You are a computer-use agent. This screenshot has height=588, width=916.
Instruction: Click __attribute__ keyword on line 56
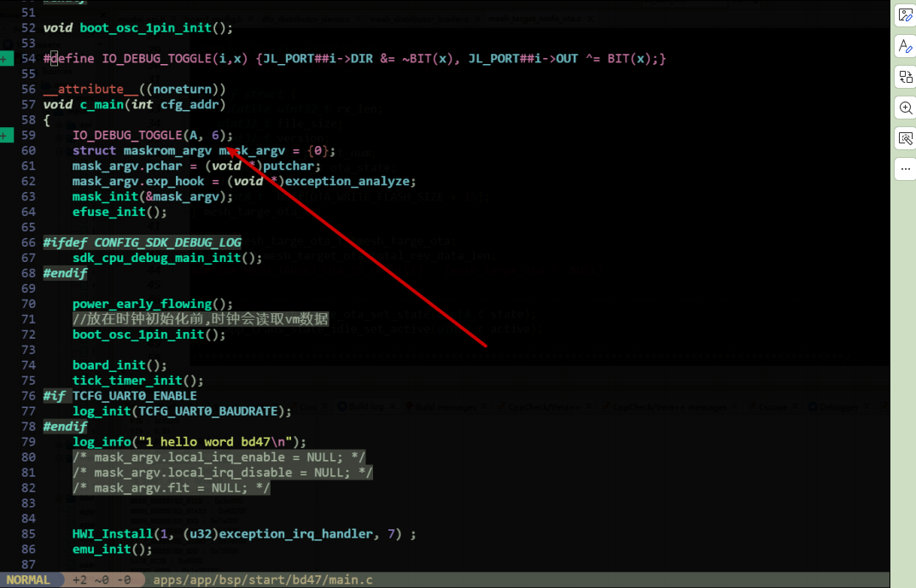click(x=90, y=90)
